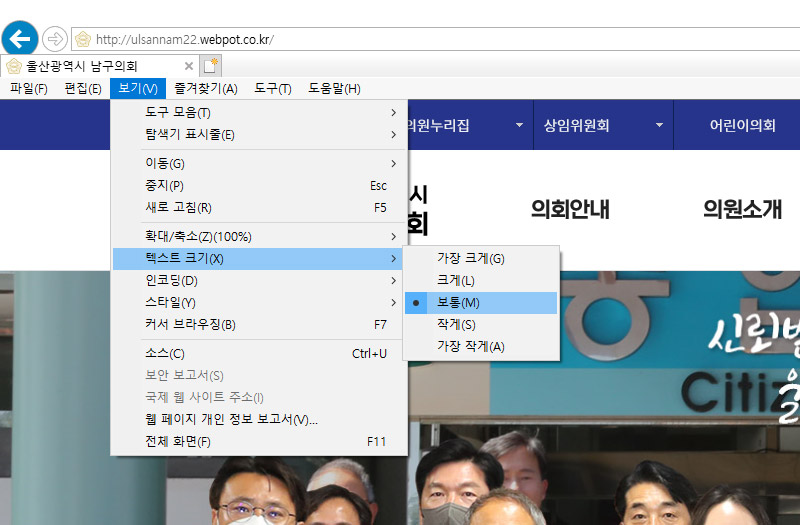The image size is (800, 525).
Task: Expand the 확대/축소(Z)(100%) submenu
Action: tap(259, 236)
